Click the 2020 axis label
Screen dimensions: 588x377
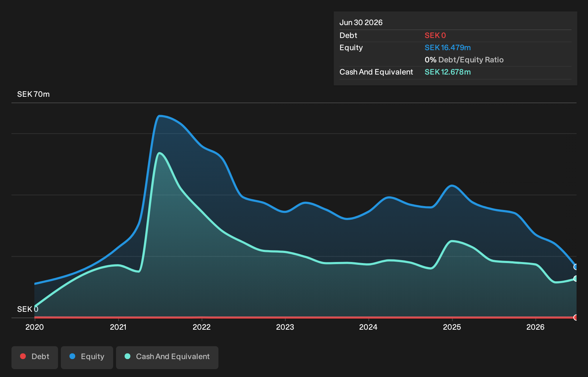(35, 327)
